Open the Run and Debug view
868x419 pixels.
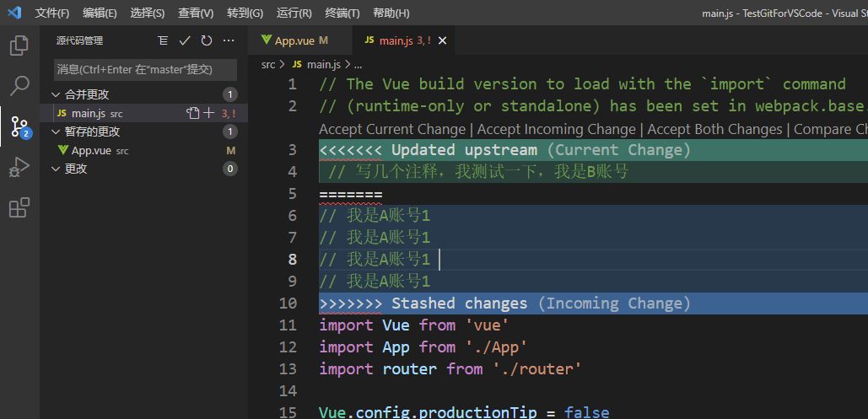pyautogui.click(x=19, y=167)
